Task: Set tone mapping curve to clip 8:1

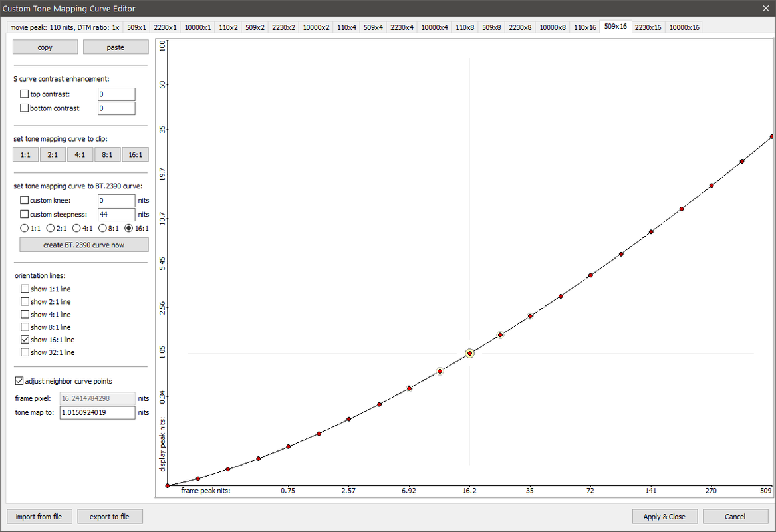Action: point(108,154)
